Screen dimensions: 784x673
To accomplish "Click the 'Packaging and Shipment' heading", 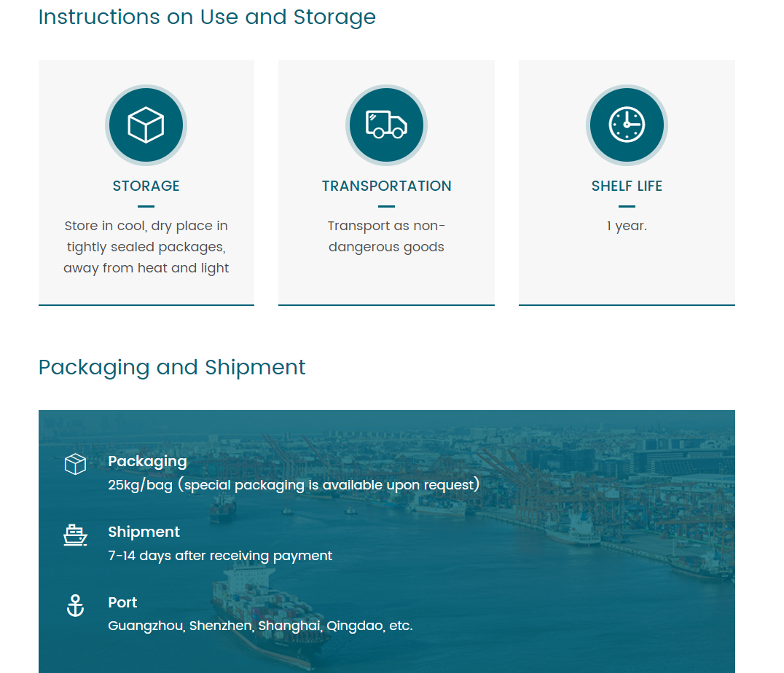I will click(x=172, y=367).
